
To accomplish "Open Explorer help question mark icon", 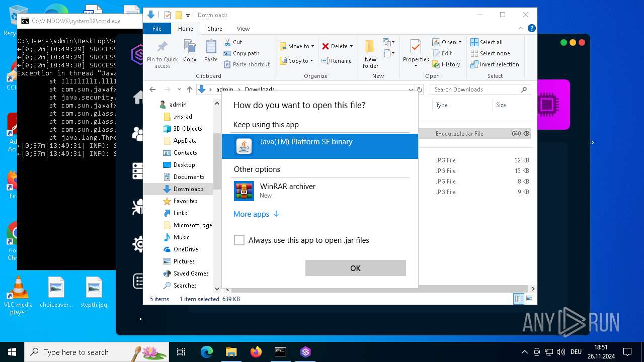I will [x=531, y=29].
